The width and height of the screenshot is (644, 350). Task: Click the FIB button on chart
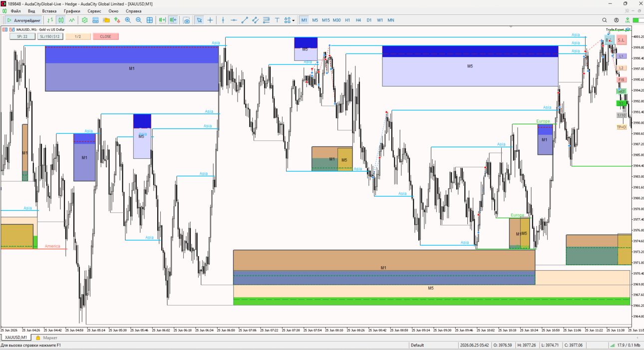click(622, 80)
